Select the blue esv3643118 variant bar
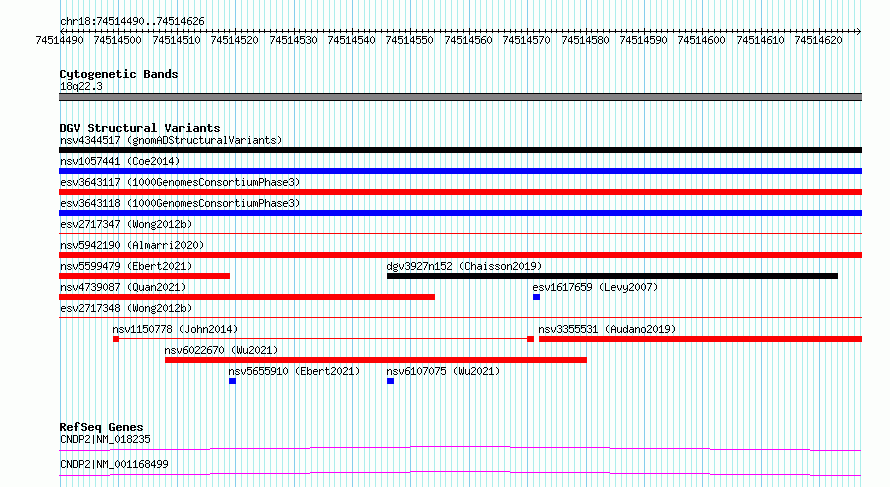This screenshot has width=890, height=487. coord(460,213)
